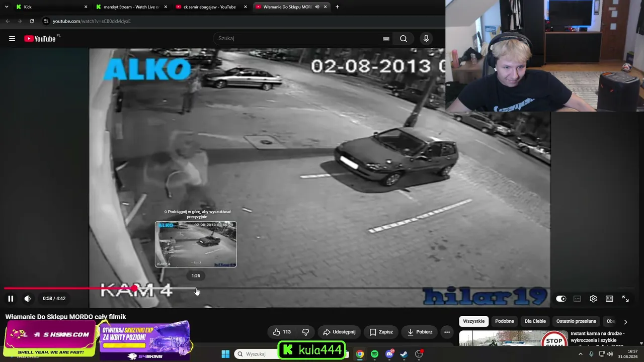644x362 pixels.
Task: Mute the tab using its audio icon
Action: pos(317,7)
